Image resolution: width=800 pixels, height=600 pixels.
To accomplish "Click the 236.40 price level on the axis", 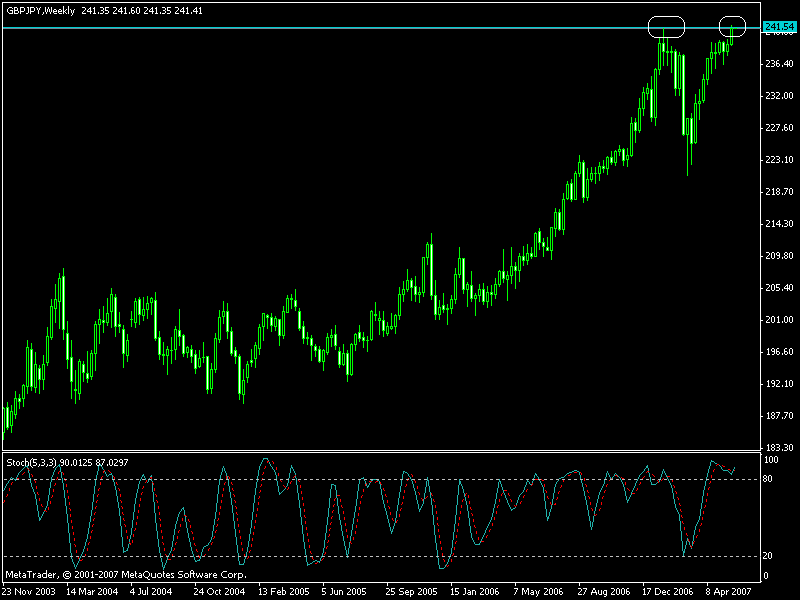I will pos(778,64).
